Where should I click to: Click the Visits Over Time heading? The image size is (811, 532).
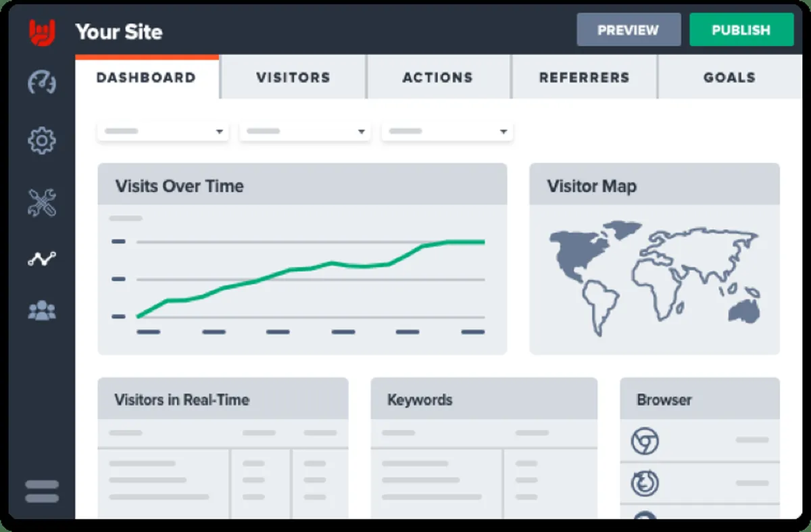(x=180, y=186)
